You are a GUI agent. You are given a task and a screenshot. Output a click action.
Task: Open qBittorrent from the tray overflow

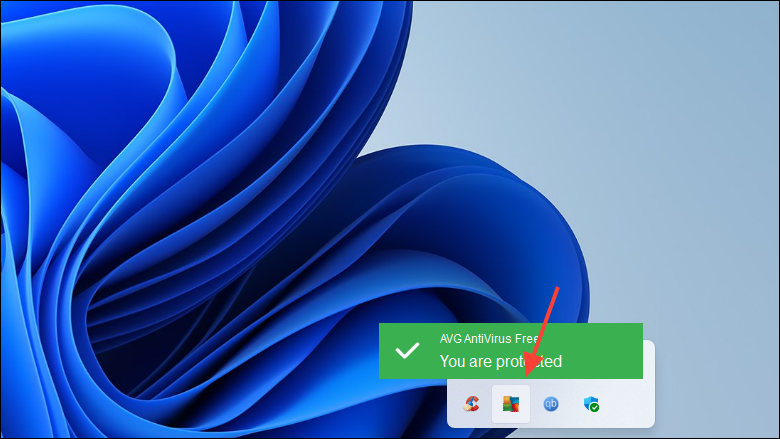coord(551,404)
